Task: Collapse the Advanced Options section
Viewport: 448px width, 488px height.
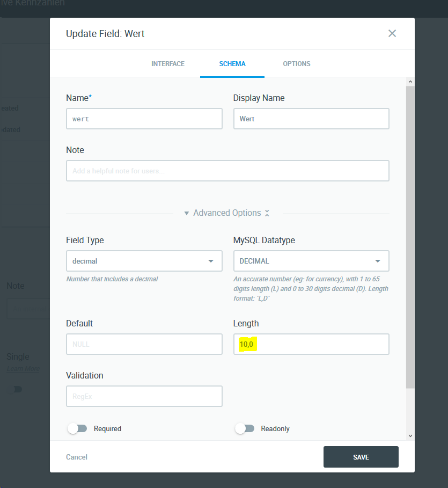Action: click(267, 213)
